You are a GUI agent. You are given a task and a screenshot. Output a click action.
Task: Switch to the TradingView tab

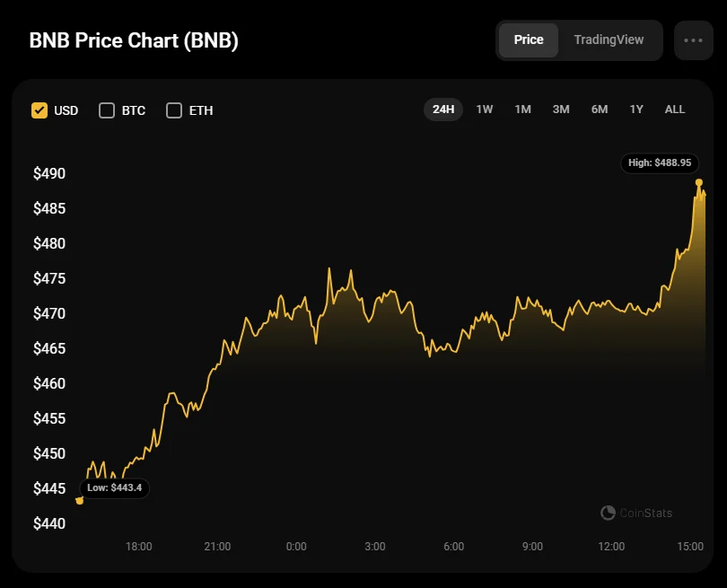[609, 40]
